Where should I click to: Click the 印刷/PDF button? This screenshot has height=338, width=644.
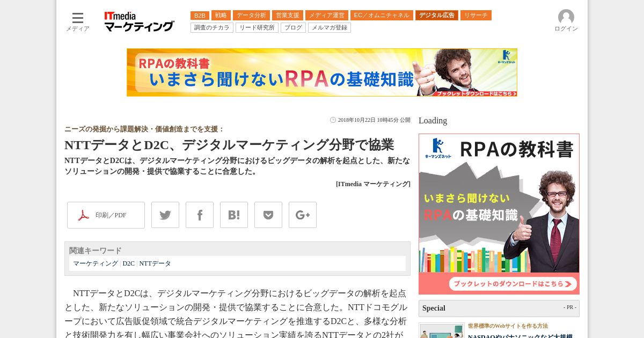coord(106,215)
